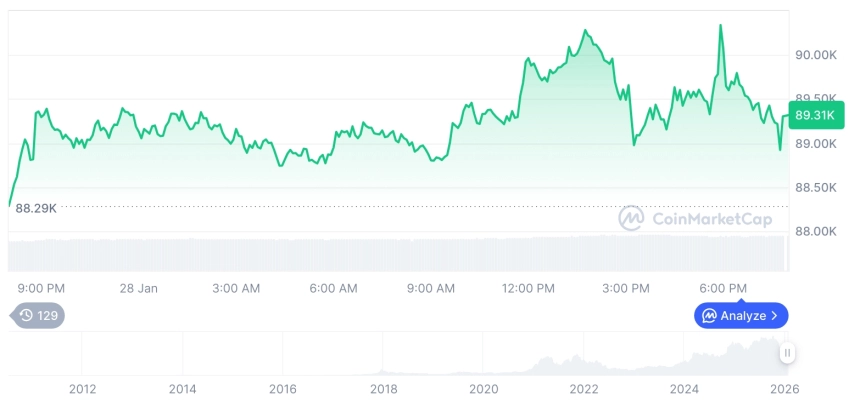Click the 12:00 PM time axis label

[x=528, y=288]
